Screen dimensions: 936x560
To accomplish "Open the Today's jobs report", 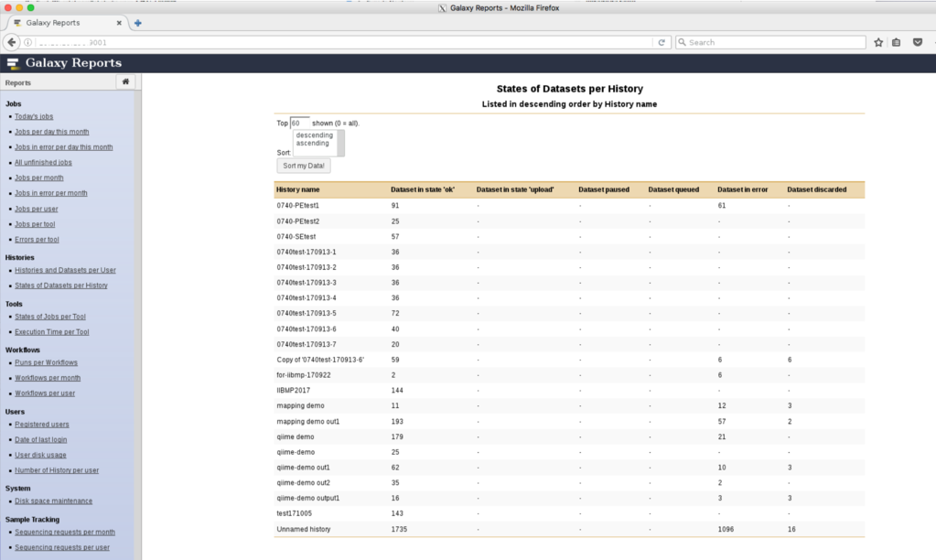I will pyautogui.click(x=34, y=116).
